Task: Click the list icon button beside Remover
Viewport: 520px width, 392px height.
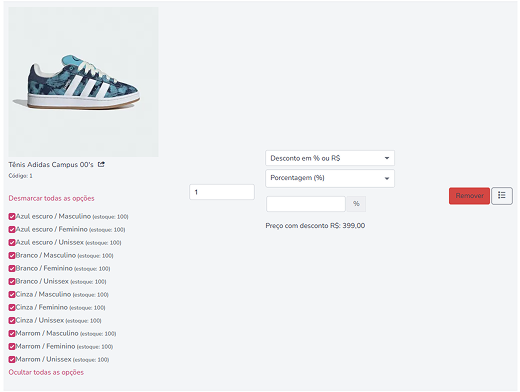Action: click(x=502, y=196)
